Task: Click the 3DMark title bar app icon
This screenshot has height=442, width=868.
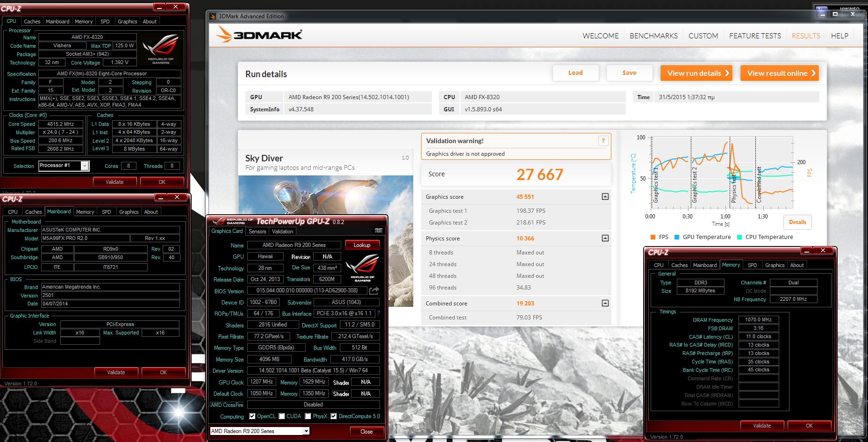Action: tap(213, 16)
